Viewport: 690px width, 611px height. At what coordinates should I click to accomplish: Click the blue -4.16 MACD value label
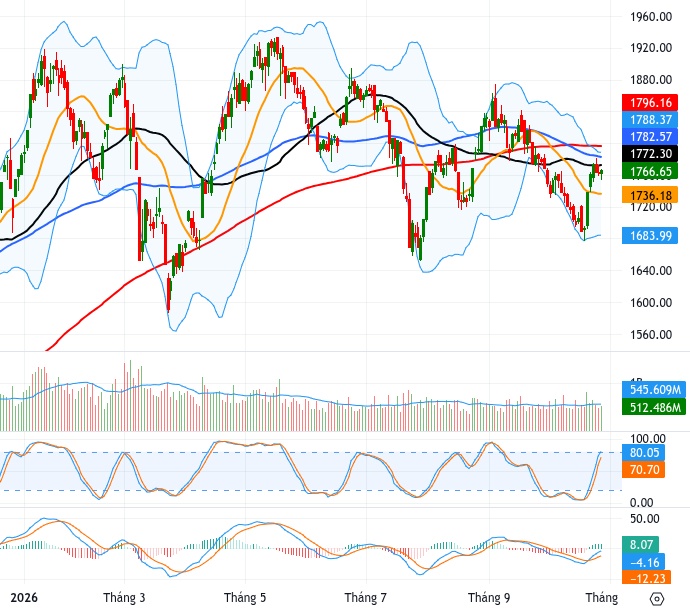click(x=643, y=562)
